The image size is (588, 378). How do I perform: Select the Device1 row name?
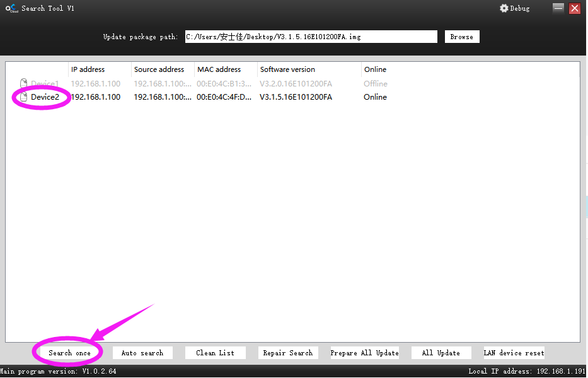coord(45,84)
